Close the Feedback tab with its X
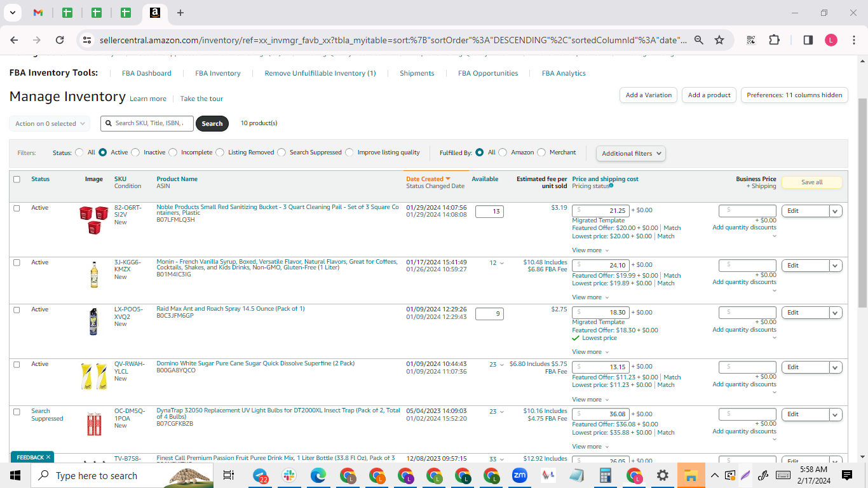 click(48, 457)
